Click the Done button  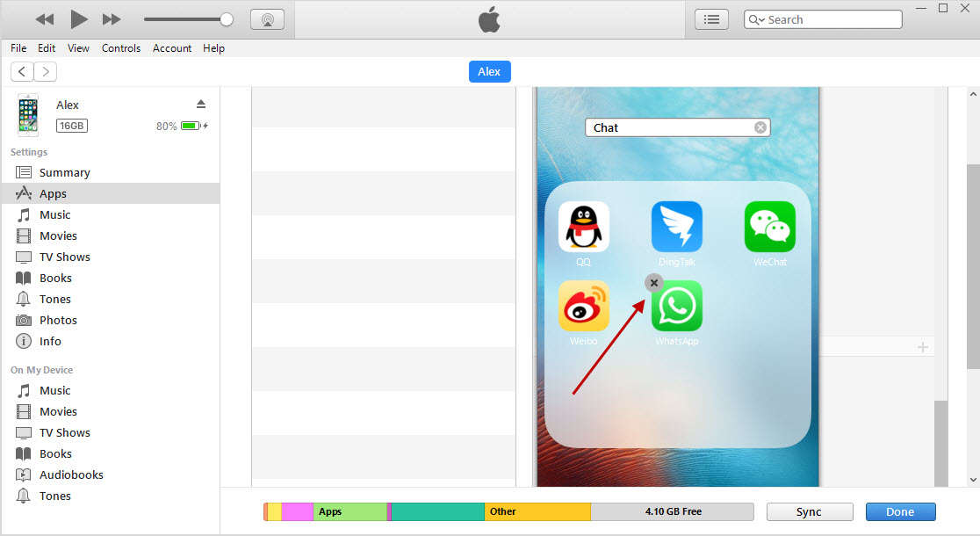tap(901, 511)
